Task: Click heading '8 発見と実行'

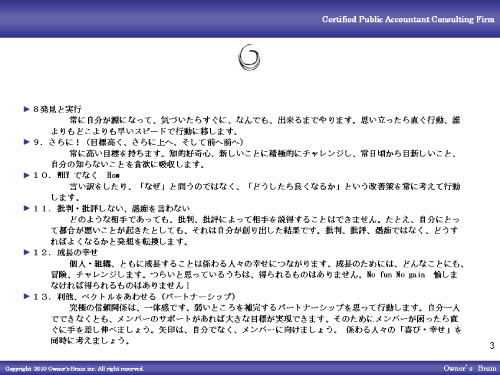Action: (x=57, y=109)
